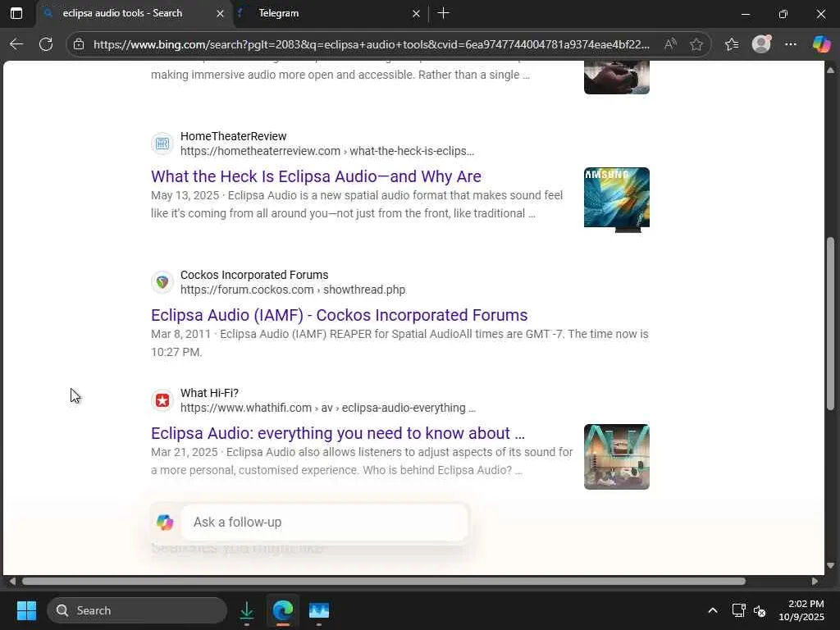The image size is (840, 630).
Task: Click the 'Mar 21, 2025' result snippet
Action: [362, 461]
